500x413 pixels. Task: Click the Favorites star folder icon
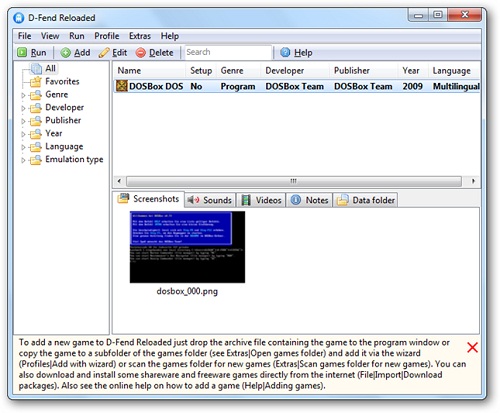[x=35, y=81]
